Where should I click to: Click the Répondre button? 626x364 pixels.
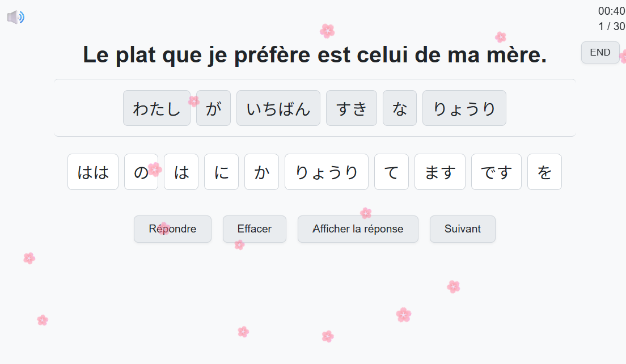172,229
